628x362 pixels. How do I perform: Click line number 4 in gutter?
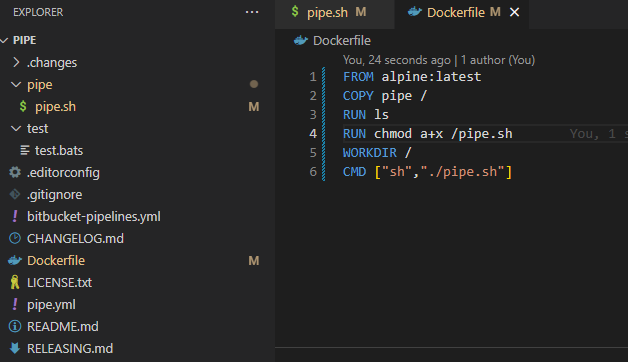313,134
